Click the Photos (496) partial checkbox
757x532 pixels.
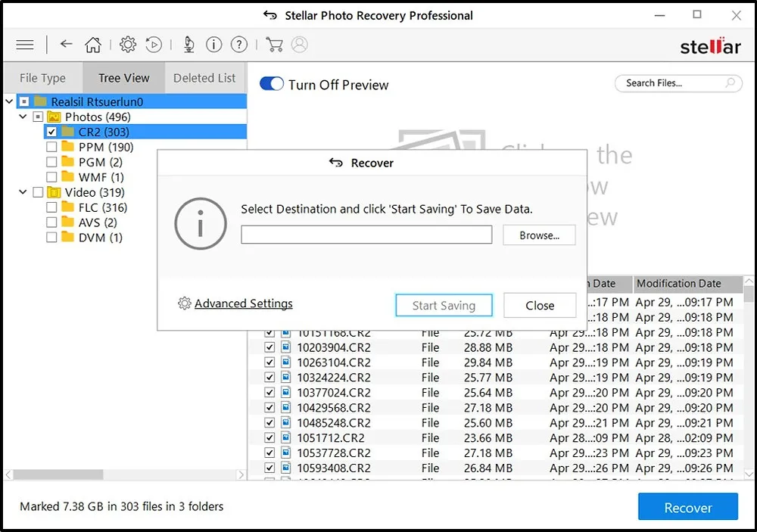38,117
